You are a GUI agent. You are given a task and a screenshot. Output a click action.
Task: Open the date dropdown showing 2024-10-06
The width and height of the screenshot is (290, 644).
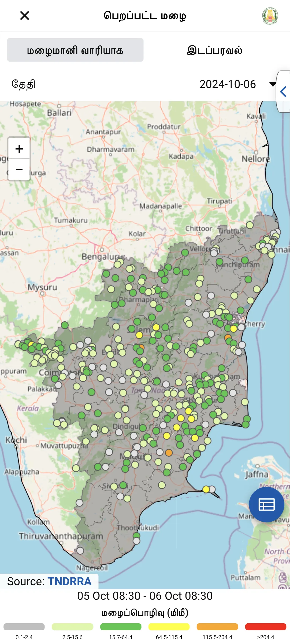tap(237, 84)
